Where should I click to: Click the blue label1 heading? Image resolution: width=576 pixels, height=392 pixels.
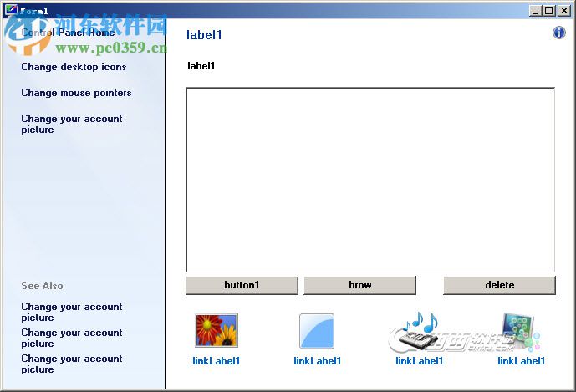204,35
